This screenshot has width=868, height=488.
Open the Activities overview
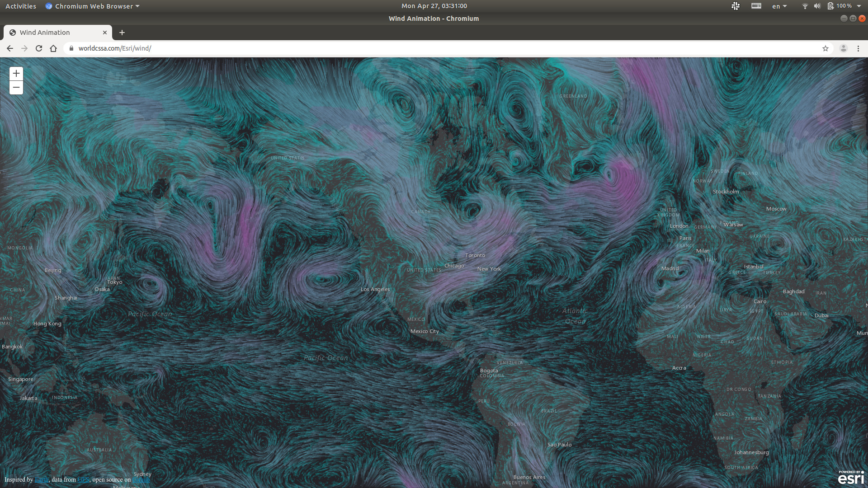21,6
